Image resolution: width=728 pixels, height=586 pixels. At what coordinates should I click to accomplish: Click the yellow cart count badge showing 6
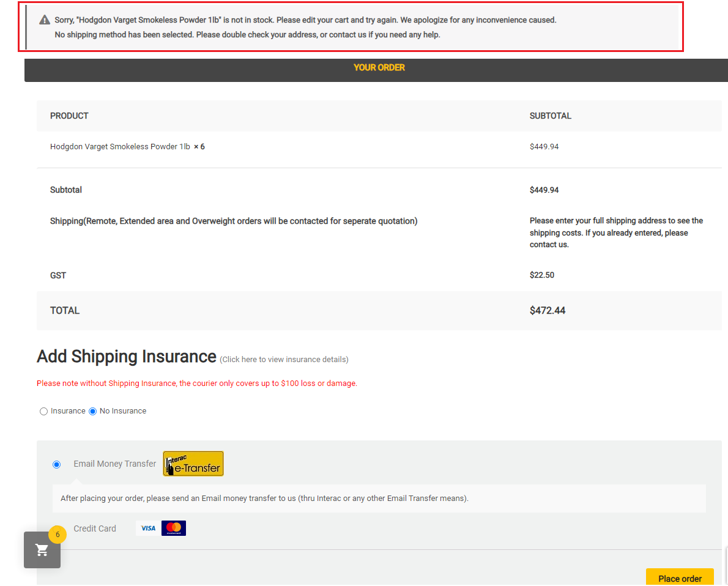[x=58, y=535]
